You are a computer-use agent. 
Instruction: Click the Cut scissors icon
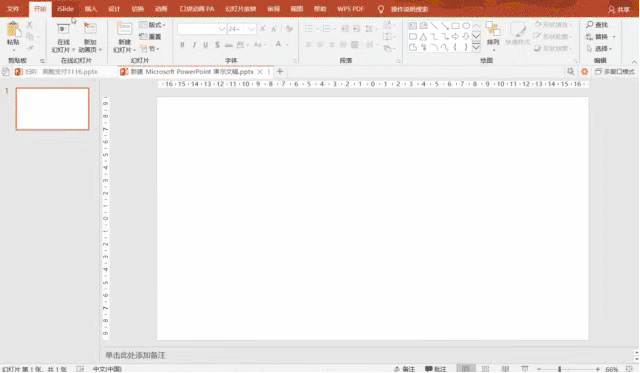click(x=30, y=25)
